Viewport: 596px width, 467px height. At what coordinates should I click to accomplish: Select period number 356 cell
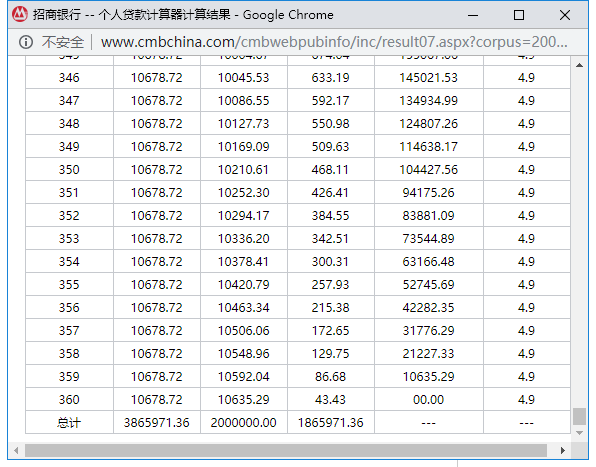click(69, 307)
